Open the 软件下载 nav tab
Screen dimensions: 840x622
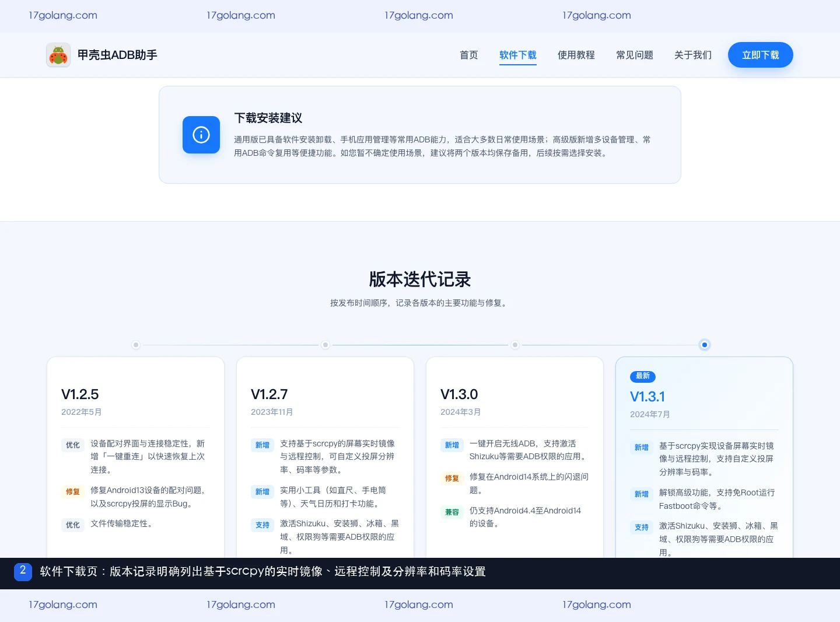pyautogui.click(x=518, y=55)
